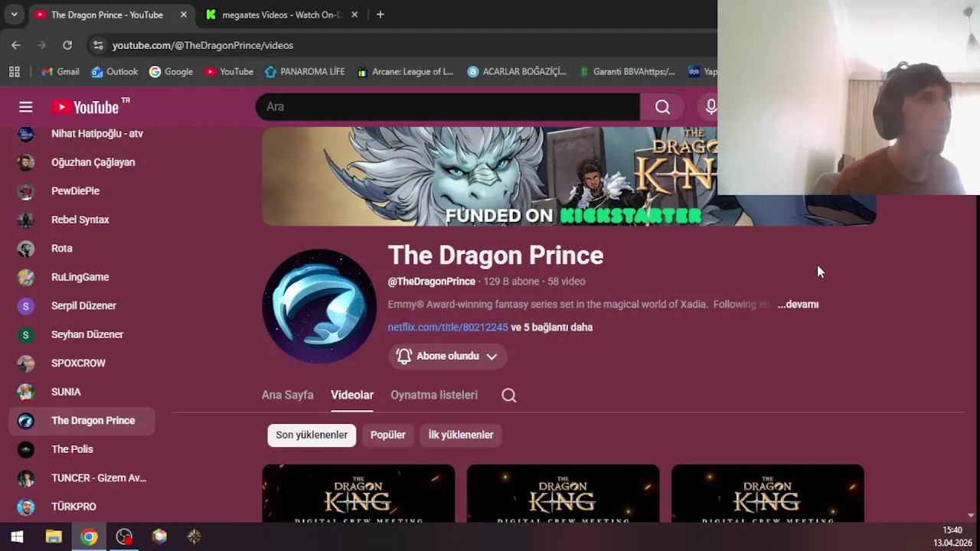
Task: Open File Explorer from the taskbar
Action: coord(53,537)
